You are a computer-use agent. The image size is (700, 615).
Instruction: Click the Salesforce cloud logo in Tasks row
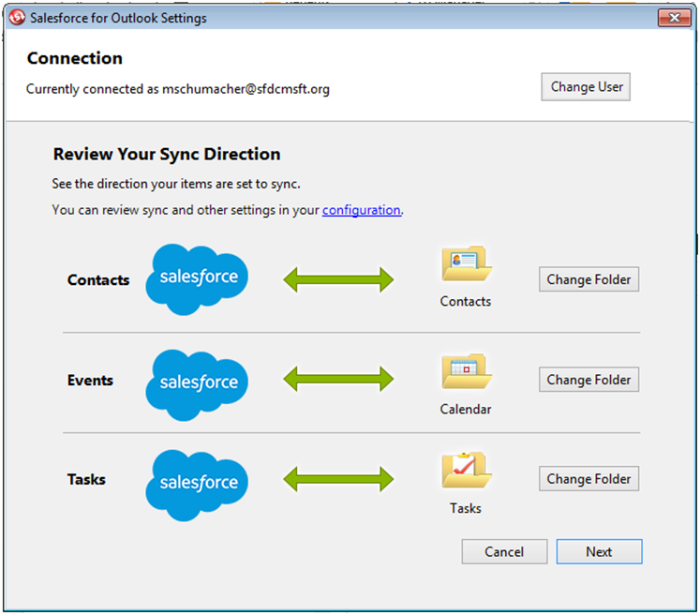coord(198,481)
